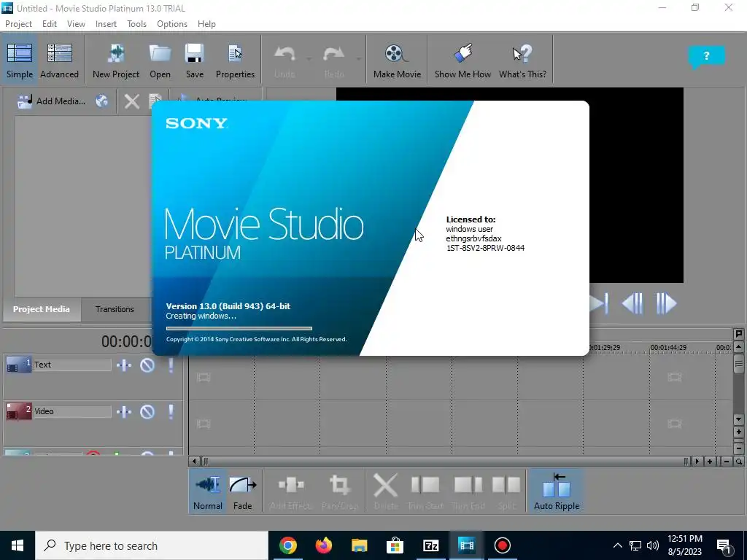
Task: Open the Tools menu
Action: pyautogui.click(x=136, y=24)
